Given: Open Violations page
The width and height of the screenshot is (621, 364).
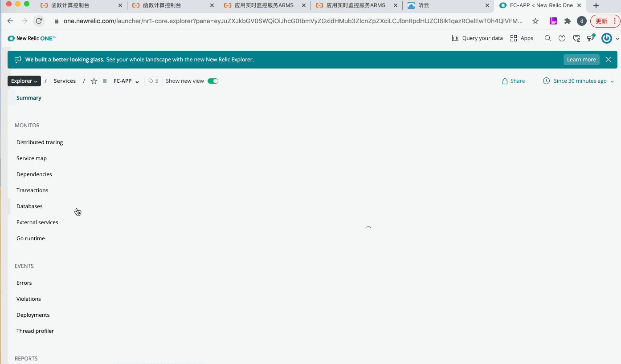Looking at the screenshot, I should [x=29, y=299].
